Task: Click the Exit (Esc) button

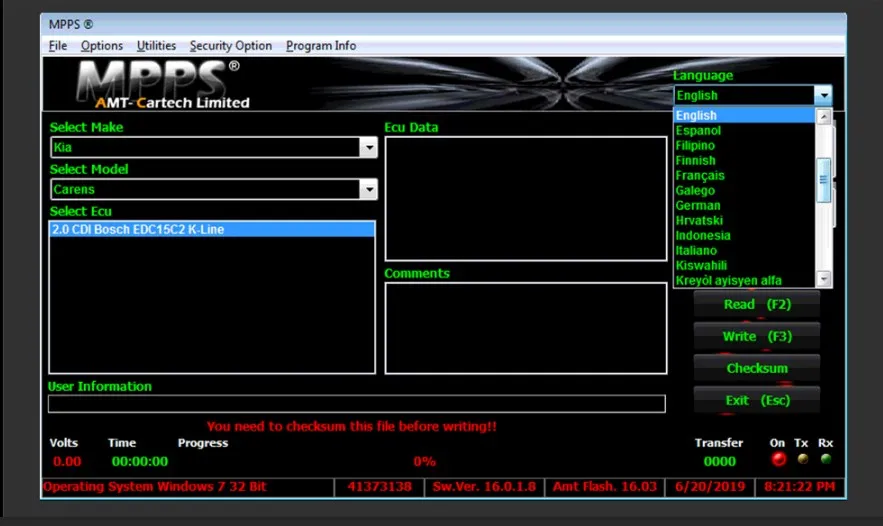Action: 756,400
